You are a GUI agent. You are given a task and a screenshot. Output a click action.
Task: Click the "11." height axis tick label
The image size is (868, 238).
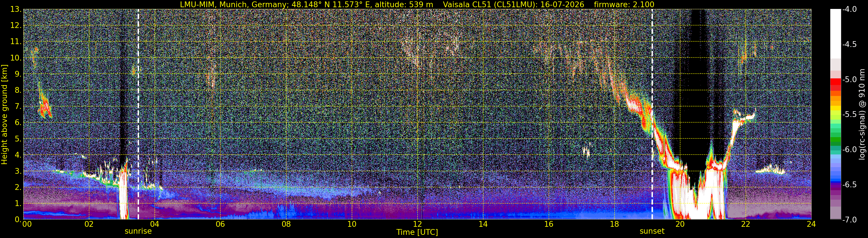[16, 42]
